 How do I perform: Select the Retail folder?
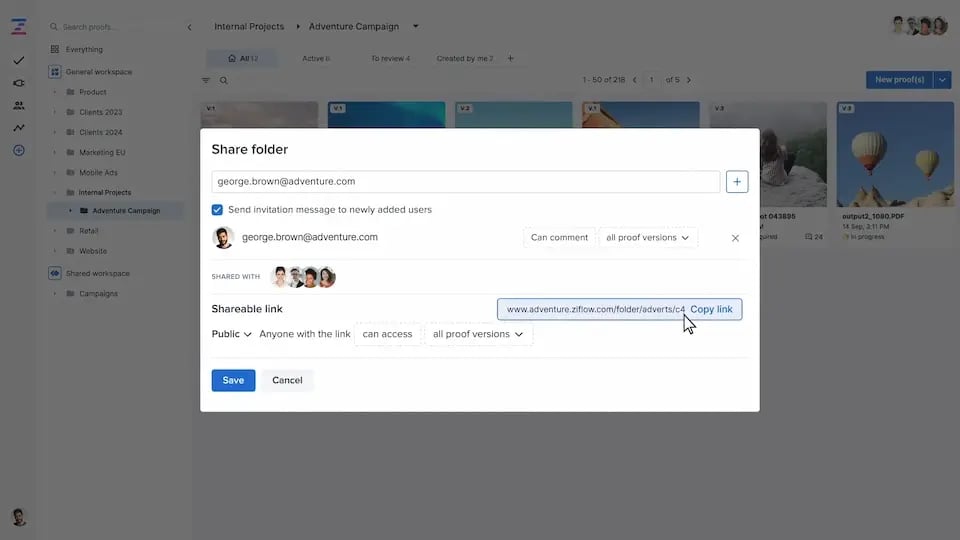[89, 231]
